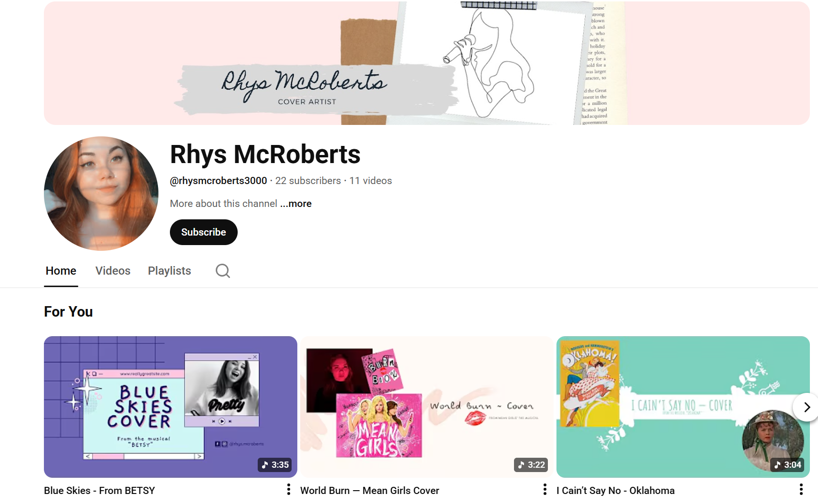This screenshot has height=504, width=818.
Task: Click the Rhys McRoberts profile avatar
Action: point(101,194)
